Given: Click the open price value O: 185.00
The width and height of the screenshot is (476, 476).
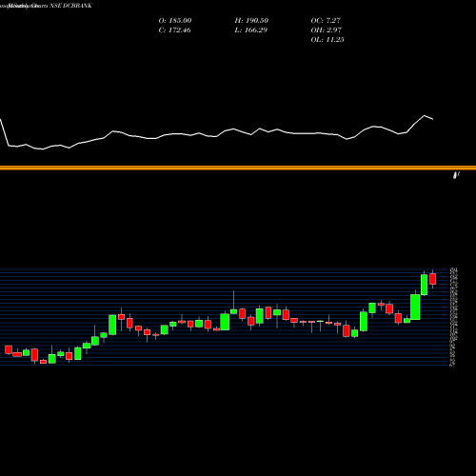Looking at the screenshot, I should (x=175, y=21).
